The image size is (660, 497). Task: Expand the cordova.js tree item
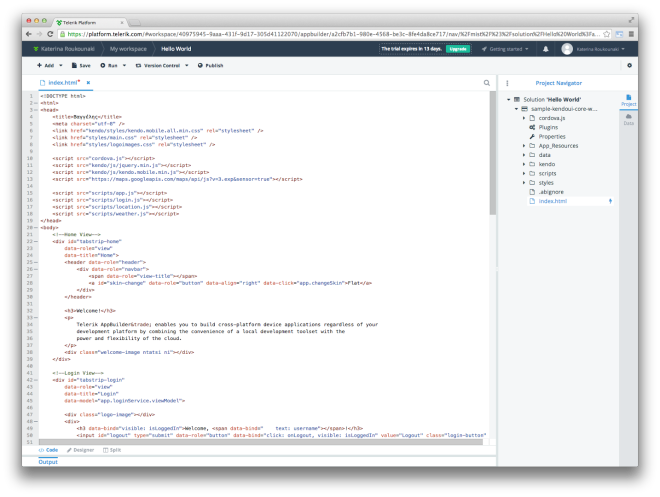pos(524,118)
